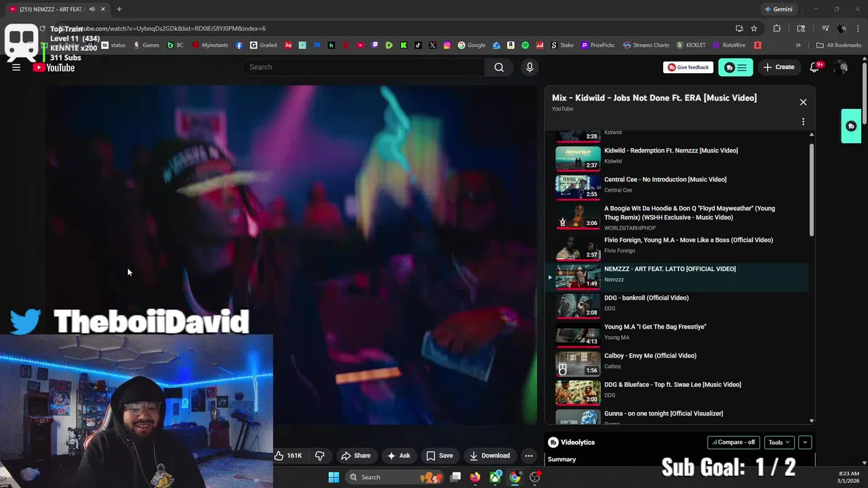
Task: Expand the Videolytics panel chevron
Action: coord(805,443)
